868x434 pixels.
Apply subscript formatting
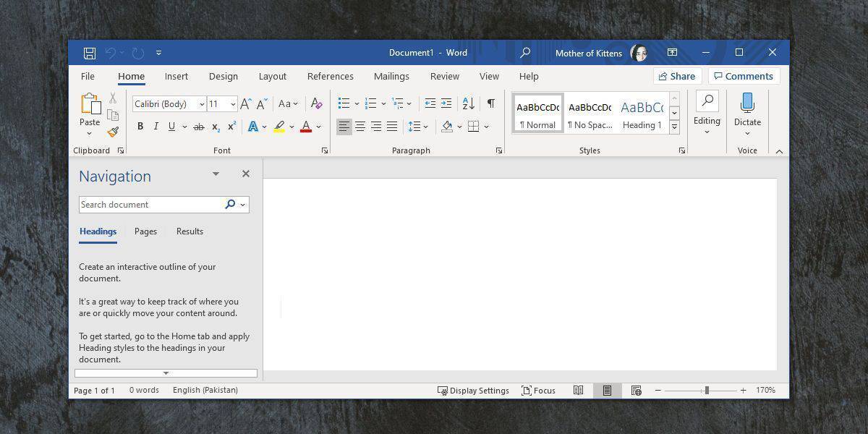[216, 127]
